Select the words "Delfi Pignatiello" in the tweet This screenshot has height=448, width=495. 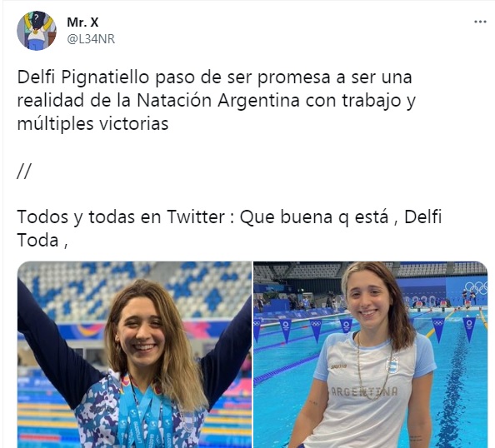pyautogui.click(x=83, y=77)
